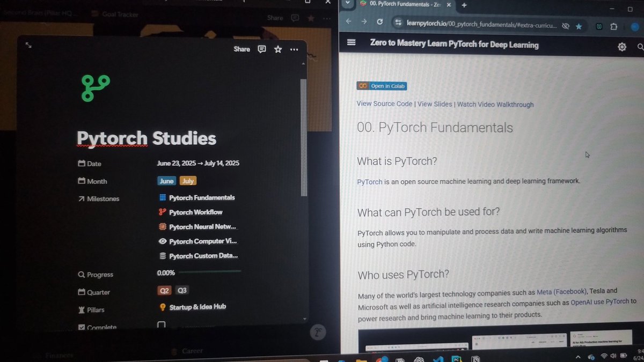The width and height of the screenshot is (644, 362).
Task: Select the Q2 quarter tag
Action: (164, 291)
